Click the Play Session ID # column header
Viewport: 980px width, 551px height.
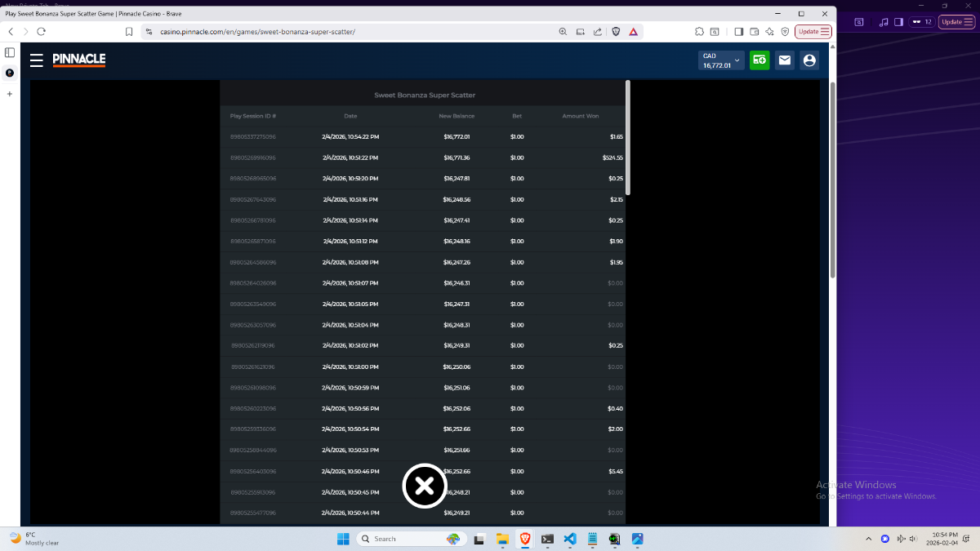click(x=253, y=116)
